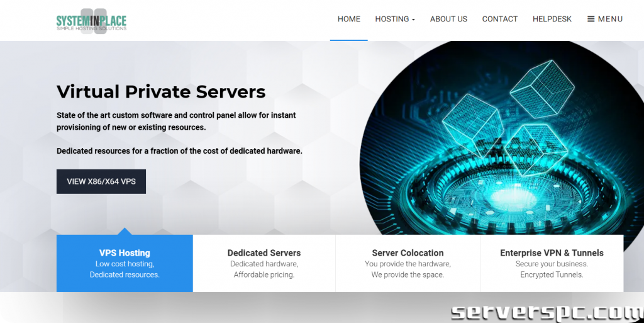This screenshot has height=323, width=644.
Task: Expand the Hosting dropdown caret
Action: coord(413,20)
